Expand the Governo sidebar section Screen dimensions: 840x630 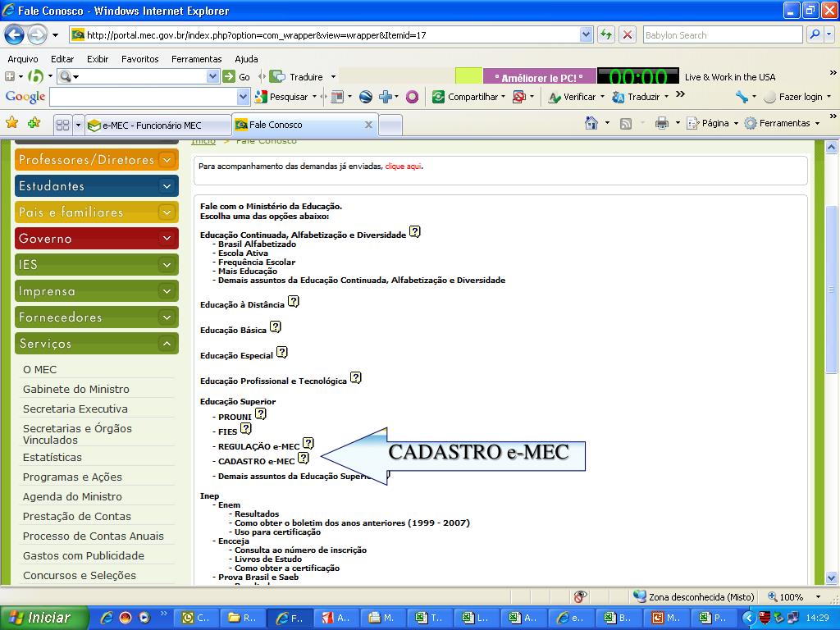point(97,239)
